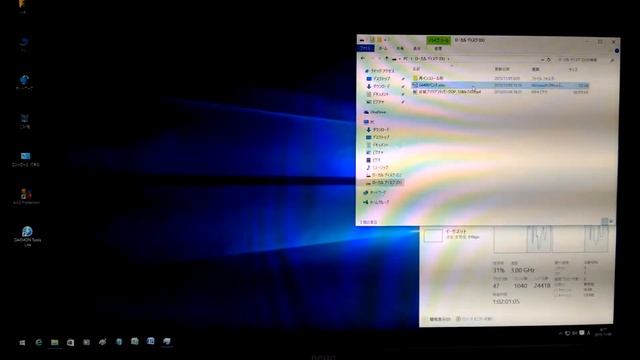Screen dimensions: 640x360
Task: Click the taskbar clock
Action: tap(603, 332)
